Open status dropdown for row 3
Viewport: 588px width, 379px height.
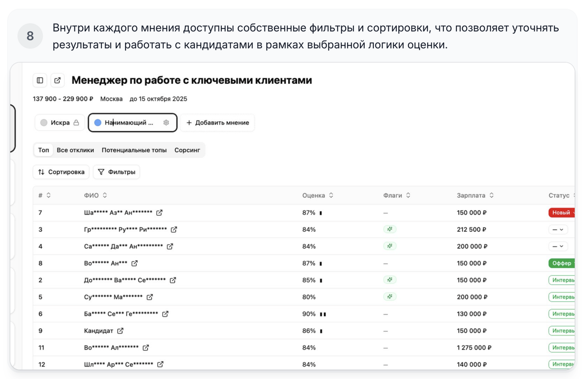(x=558, y=229)
